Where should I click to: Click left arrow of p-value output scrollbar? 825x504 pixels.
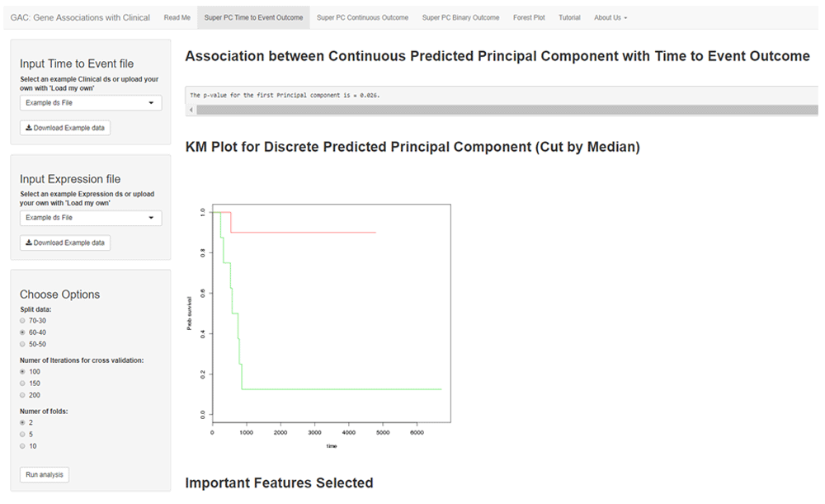tap(191, 110)
